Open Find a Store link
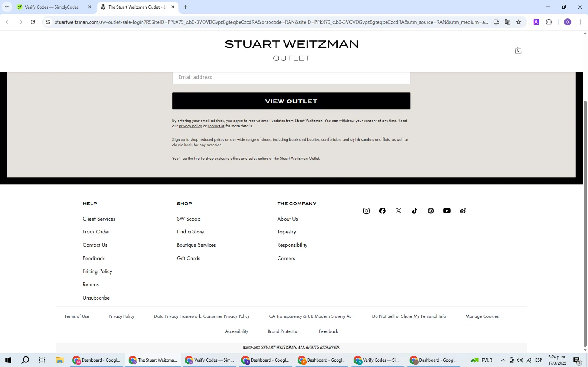Screen dimensions: 588x367 pyautogui.click(x=190, y=232)
